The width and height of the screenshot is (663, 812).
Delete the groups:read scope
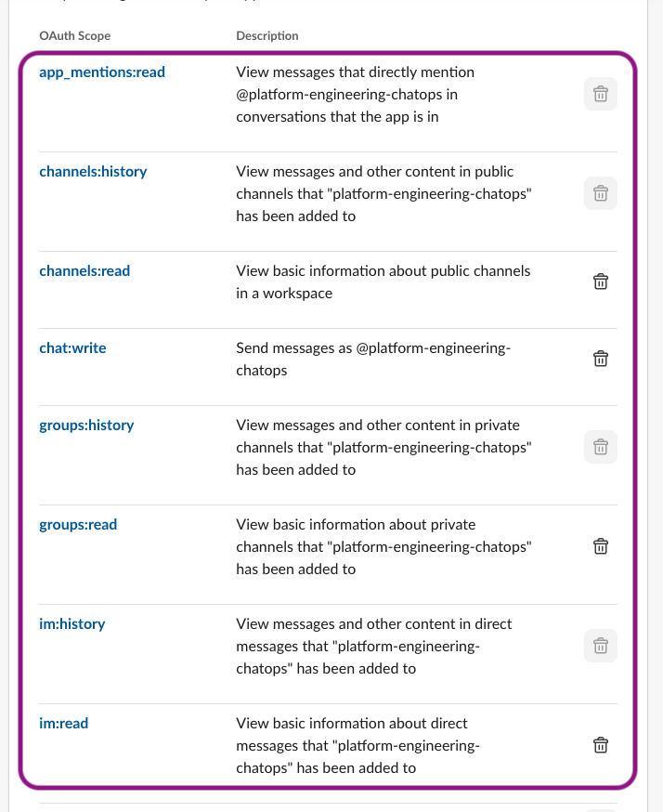point(600,546)
